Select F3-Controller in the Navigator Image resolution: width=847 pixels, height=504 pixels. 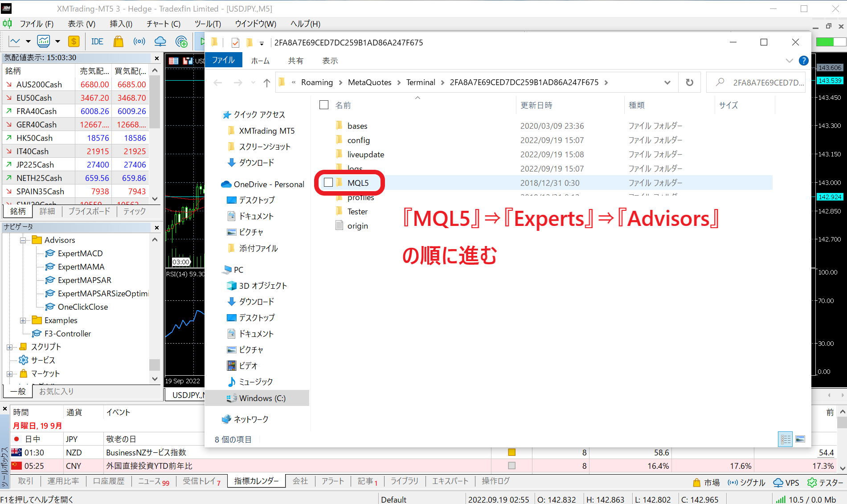pyautogui.click(x=68, y=333)
